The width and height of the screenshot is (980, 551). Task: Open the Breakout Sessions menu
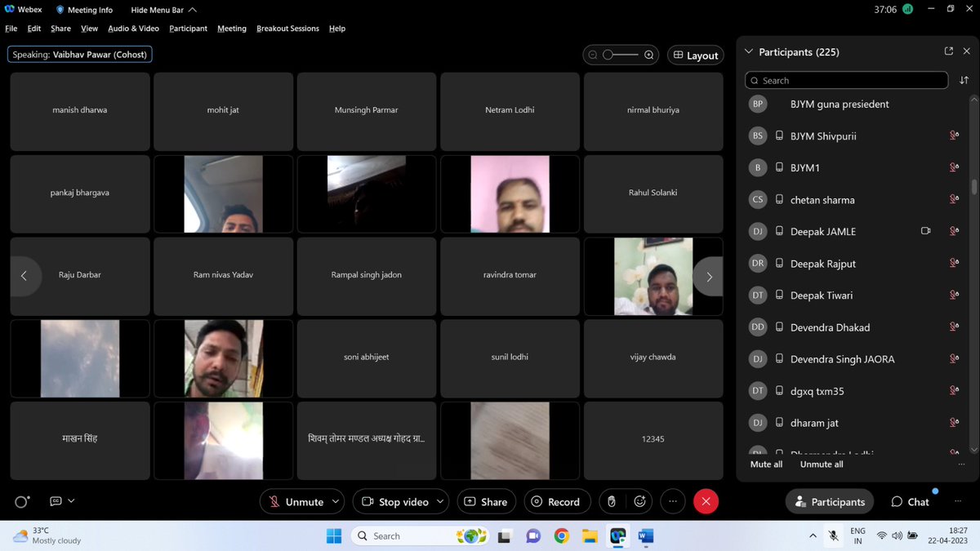[287, 29]
